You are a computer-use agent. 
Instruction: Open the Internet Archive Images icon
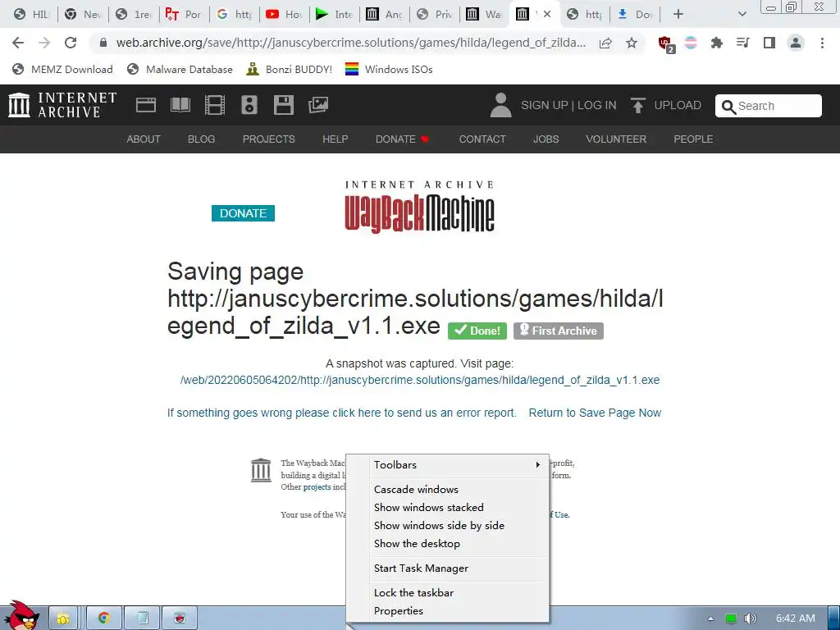(318, 105)
